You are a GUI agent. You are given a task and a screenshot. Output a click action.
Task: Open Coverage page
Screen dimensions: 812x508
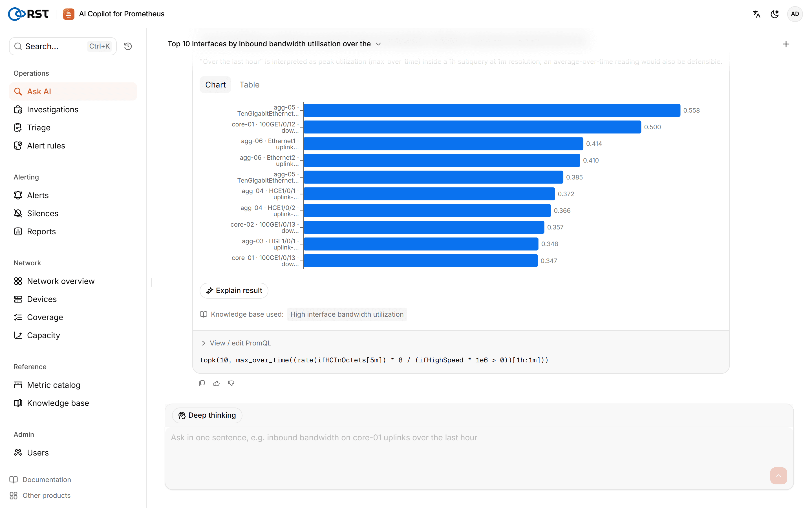point(73,317)
